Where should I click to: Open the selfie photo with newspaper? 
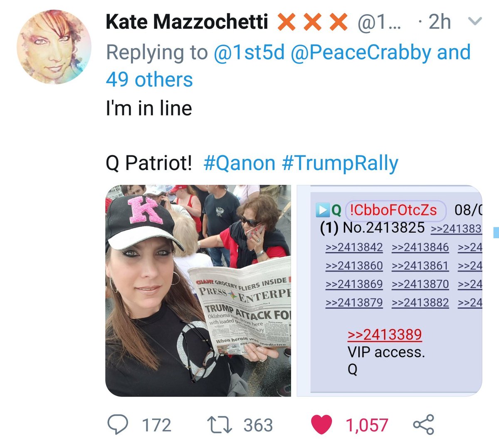(198, 290)
